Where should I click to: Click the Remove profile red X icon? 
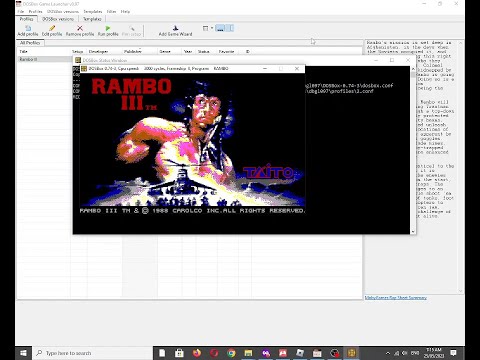[80, 29]
